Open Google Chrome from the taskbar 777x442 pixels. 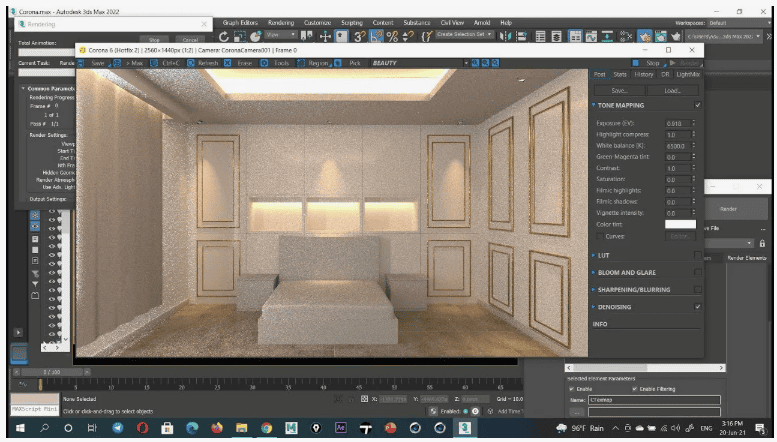[267, 428]
